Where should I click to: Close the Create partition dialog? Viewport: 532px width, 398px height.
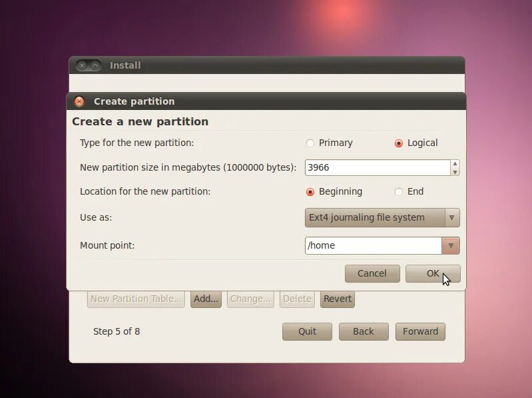(x=79, y=101)
